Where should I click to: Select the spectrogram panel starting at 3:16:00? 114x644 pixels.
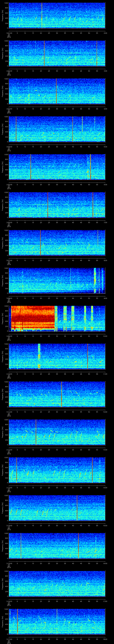[x=57, y=584]
